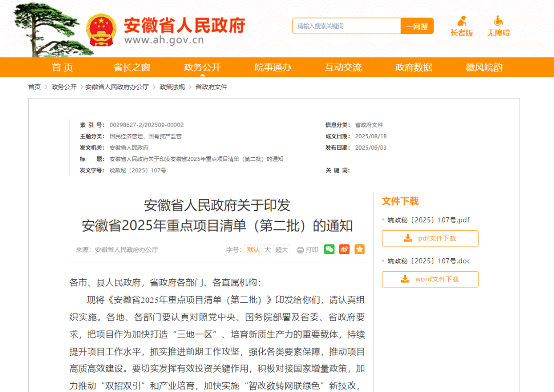Click 来源: 安徽省人民政府办公厅 source text
Image resolution: width=554 pixels, height=392 pixels.
click(117, 250)
